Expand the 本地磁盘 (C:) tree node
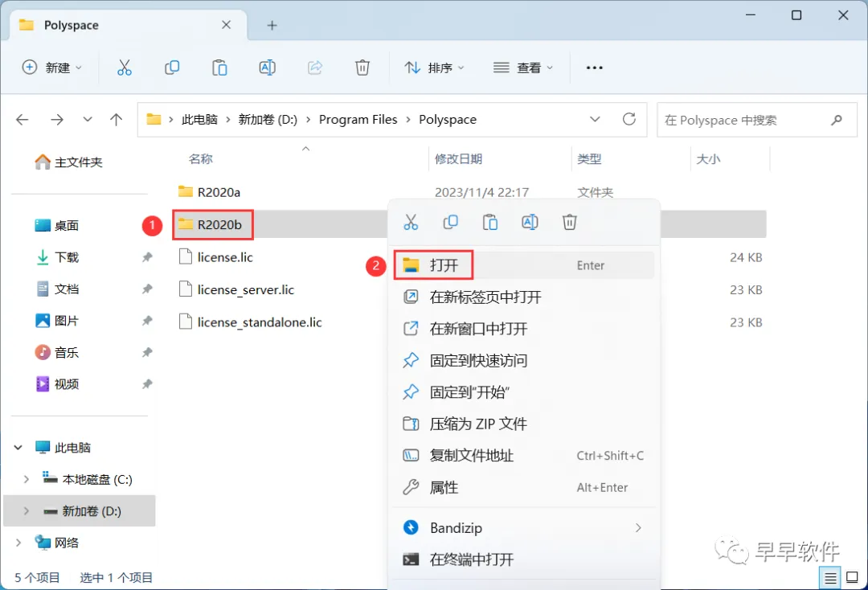This screenshot has width=868, height=590. [26, 479]
